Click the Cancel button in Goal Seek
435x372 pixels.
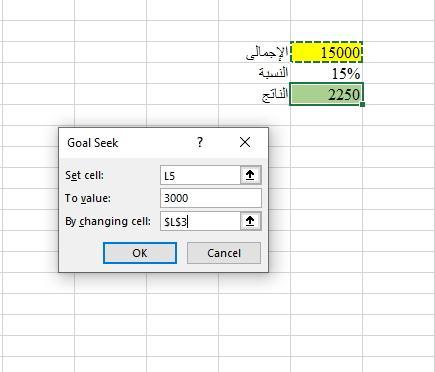(224, 253)
